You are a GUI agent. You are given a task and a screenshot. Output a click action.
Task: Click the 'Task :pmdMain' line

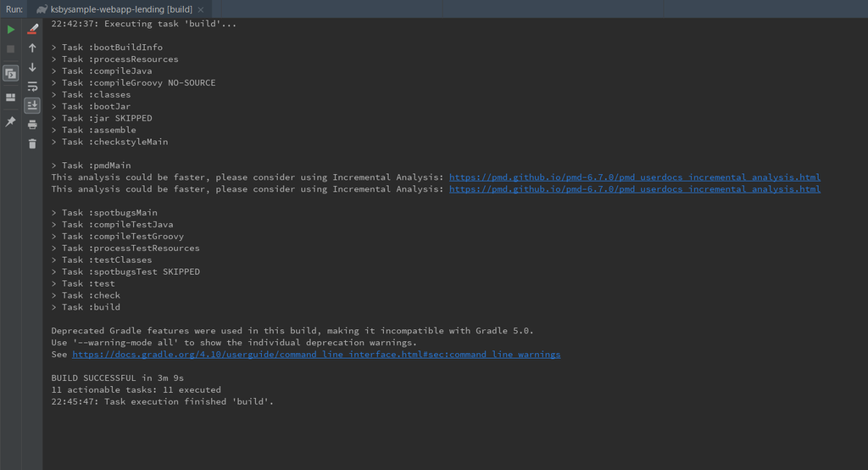point(92,165)
